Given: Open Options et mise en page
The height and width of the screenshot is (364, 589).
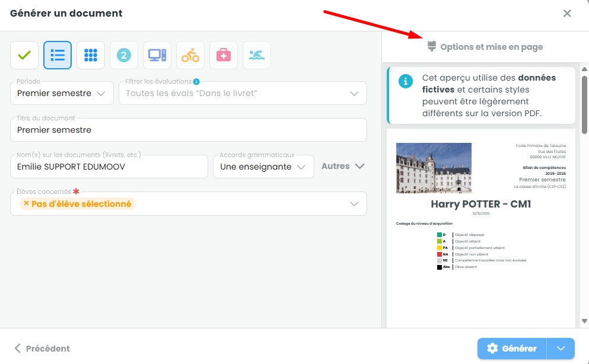Looking at the screenshot, I should [485, 47].
